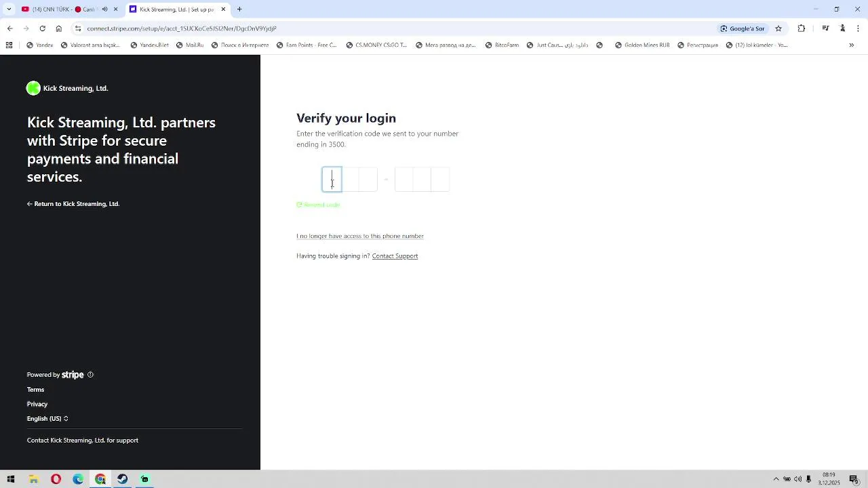
Task: Open the Contact Support link
Action: click(x=395, y=256)
